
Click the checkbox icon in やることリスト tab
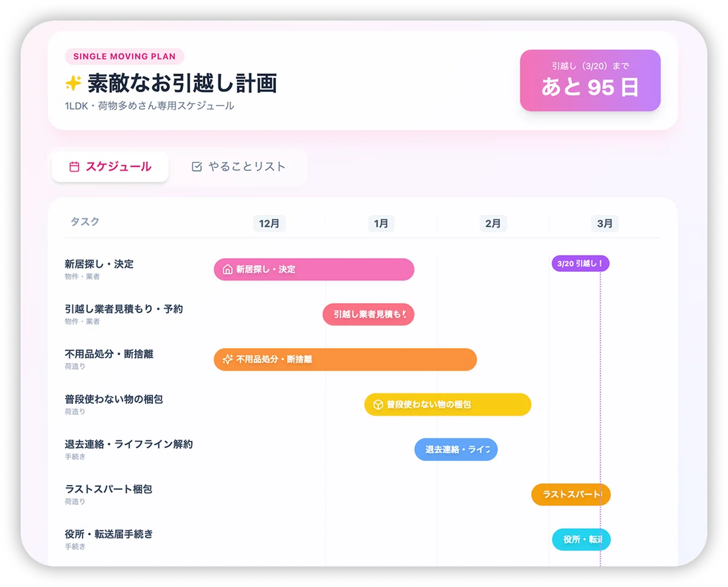pos(197,167)
